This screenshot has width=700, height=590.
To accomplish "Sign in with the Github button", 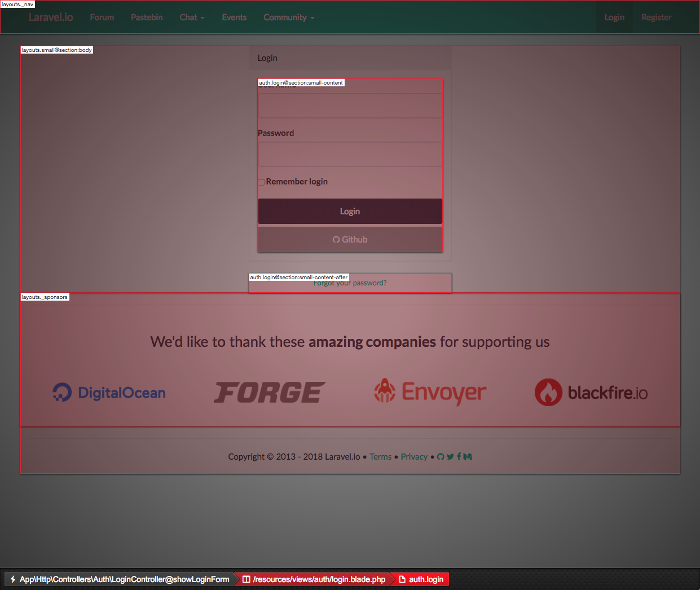I will click(x=350, y=240).
